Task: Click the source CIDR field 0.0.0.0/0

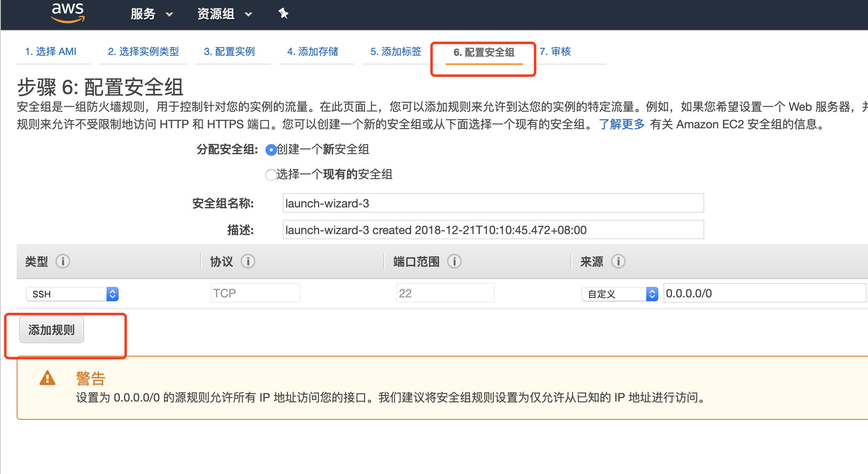Action: (765, 293)
